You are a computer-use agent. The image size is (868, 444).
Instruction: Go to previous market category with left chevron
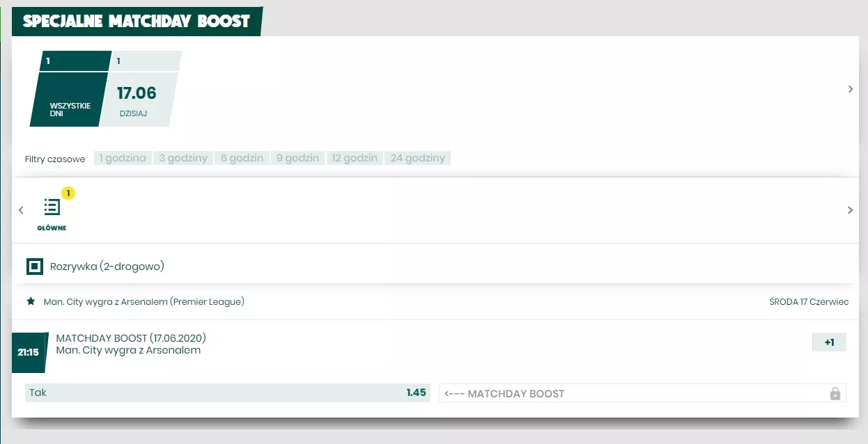click(21, 209)
